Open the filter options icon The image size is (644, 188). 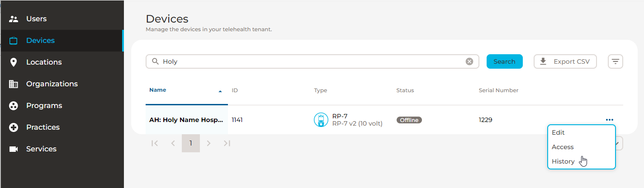pyautogui.click(x=616, y=61)
